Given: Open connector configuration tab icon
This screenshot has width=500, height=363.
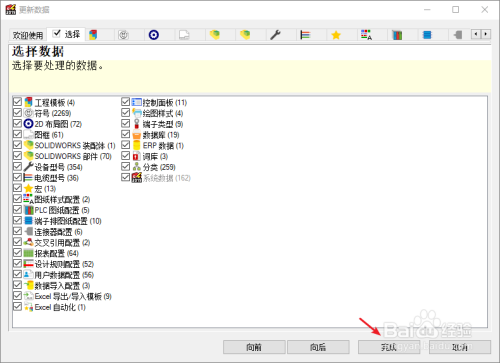Looking at the screenshot, I should (458, 35).
